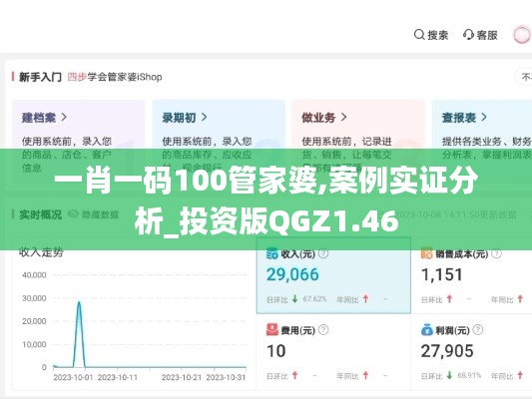532x399 pixels.
Task: Select the 收入(元) metric card
Action: (x=333, y=275)
